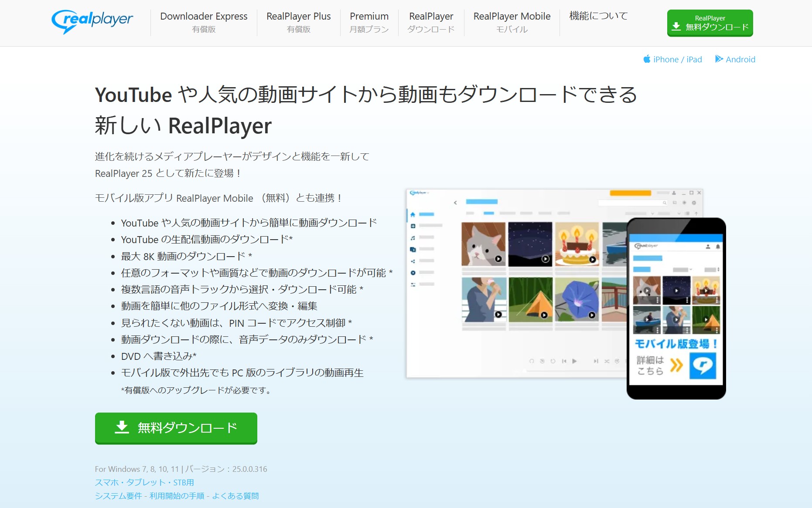Viewport: 812px width, 508px height.
Task: Click the cat video thumbnail in app preview
Action: point(484,244)
